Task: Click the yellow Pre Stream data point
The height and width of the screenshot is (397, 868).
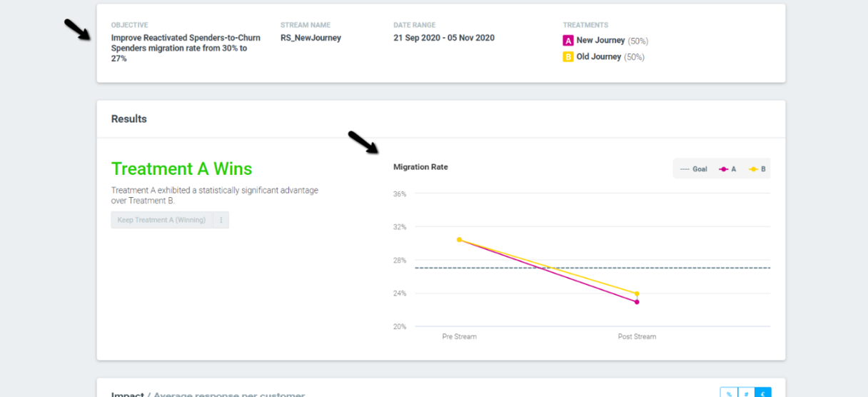Action: 459,240
